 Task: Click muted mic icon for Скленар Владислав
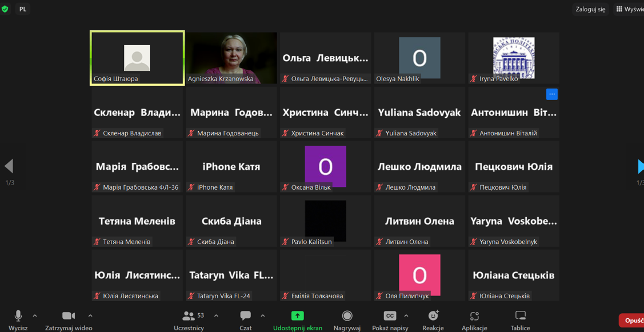(x=97, y=133)
